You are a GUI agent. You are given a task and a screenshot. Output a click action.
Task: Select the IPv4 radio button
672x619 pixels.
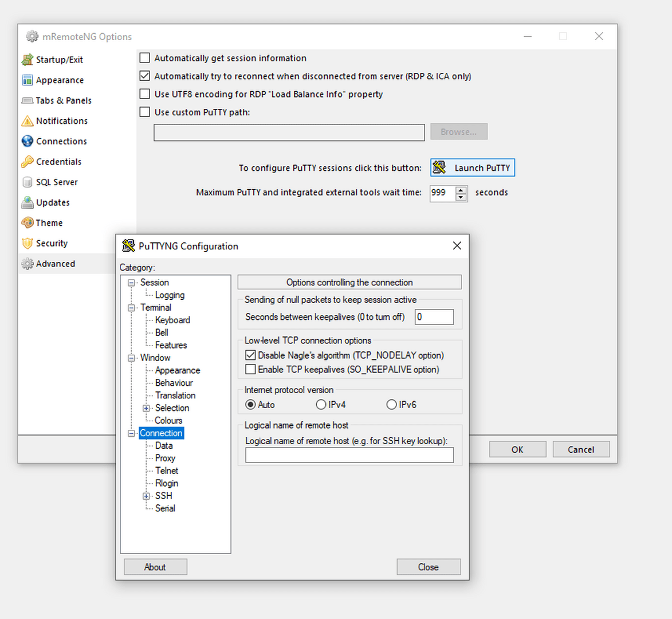(x=321, y=405)
